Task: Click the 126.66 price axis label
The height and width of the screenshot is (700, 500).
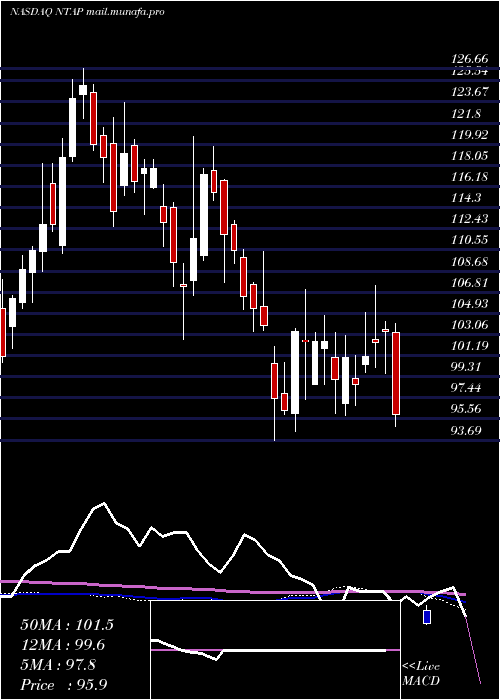Action: [470, 59]
